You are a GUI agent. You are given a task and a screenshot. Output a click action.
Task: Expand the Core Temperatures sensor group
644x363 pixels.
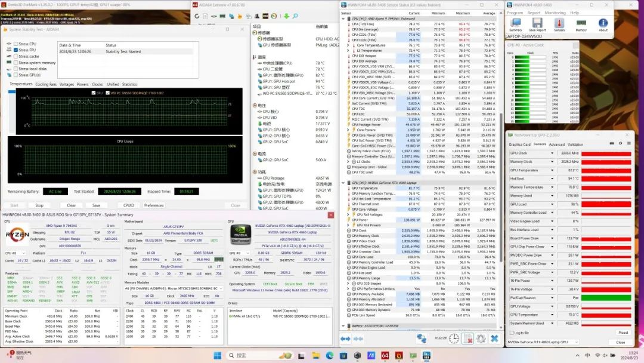(x=348, y=45)
